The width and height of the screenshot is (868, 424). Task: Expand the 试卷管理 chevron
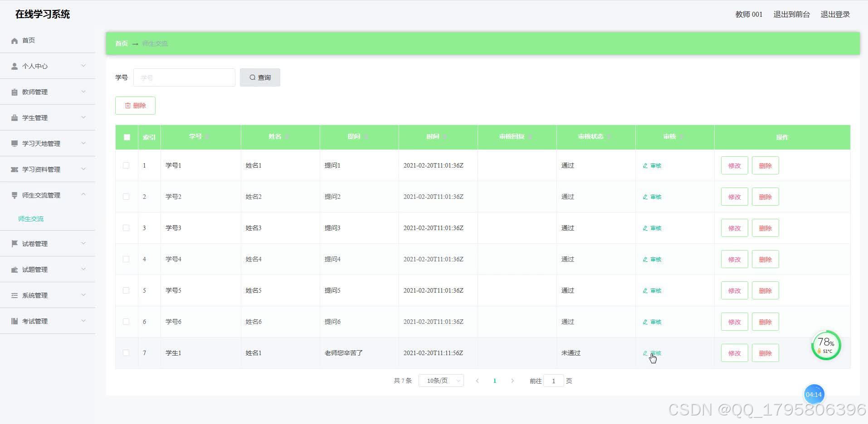click(83, 243)
